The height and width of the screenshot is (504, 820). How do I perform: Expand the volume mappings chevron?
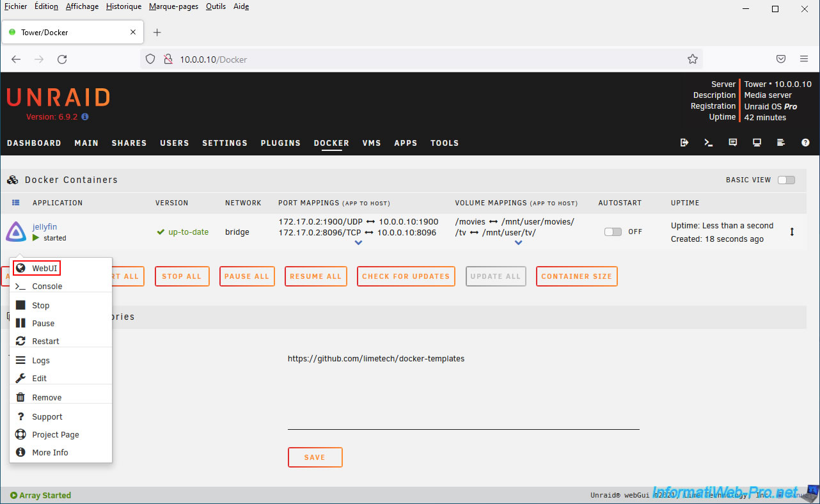click(518, 243)
